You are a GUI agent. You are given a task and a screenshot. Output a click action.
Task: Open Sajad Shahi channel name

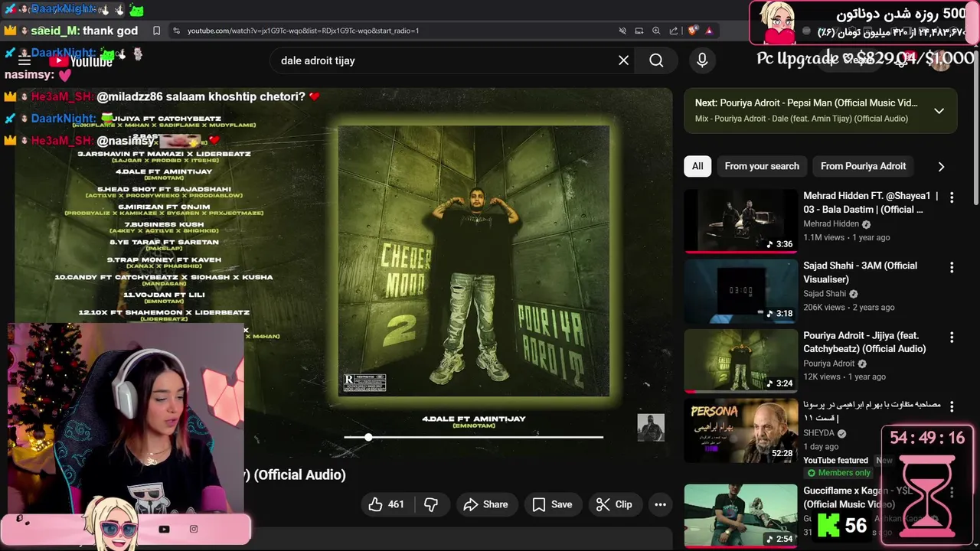pos(825,294)
